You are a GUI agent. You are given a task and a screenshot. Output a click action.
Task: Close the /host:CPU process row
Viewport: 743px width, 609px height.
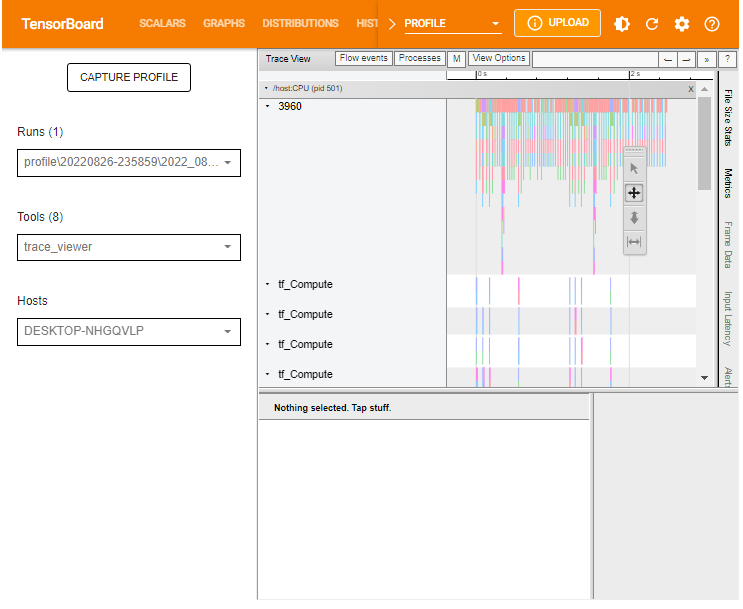click(690, 89)
